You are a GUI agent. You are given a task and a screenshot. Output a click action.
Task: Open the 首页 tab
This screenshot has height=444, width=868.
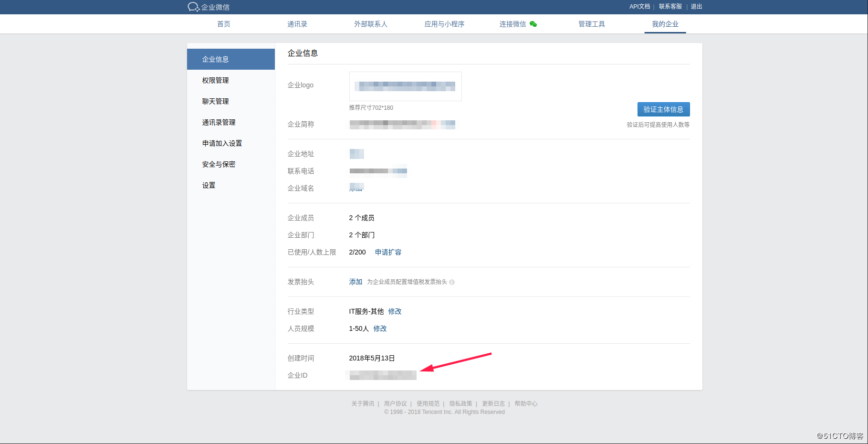pos(224,24)
